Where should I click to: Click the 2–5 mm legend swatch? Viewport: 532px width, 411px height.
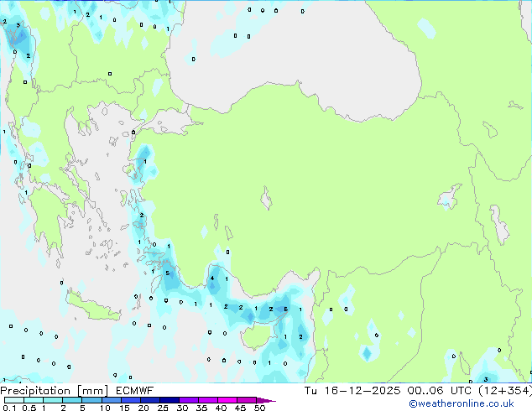(72, 400)
